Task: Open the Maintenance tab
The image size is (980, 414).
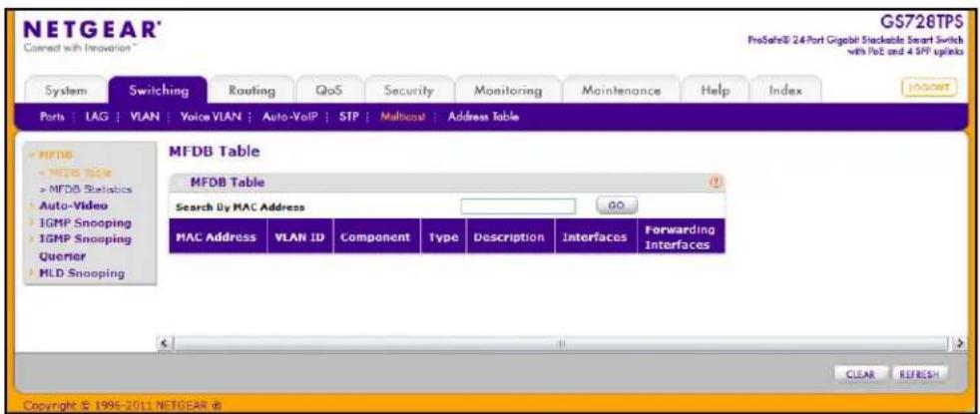Action: tap(621, 91)
